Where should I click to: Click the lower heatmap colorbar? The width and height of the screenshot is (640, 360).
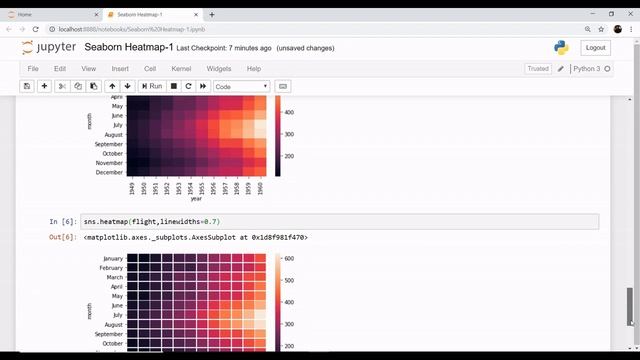(x=278, y=302)
